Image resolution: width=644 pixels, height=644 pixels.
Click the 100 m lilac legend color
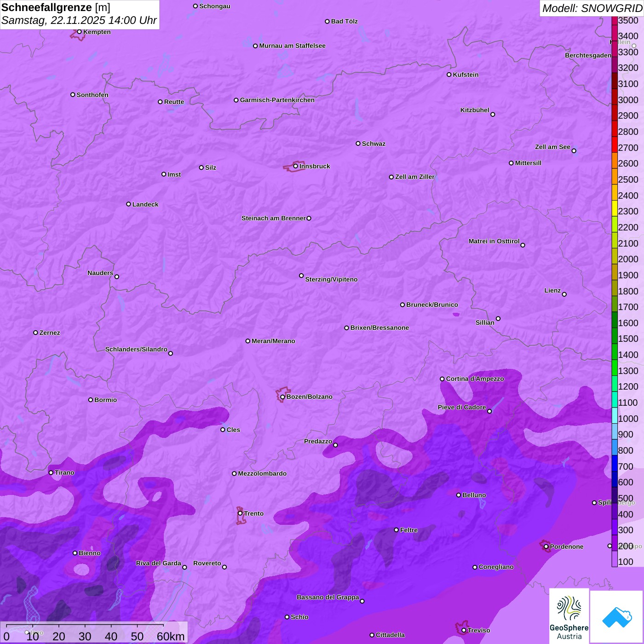[615, 559]
